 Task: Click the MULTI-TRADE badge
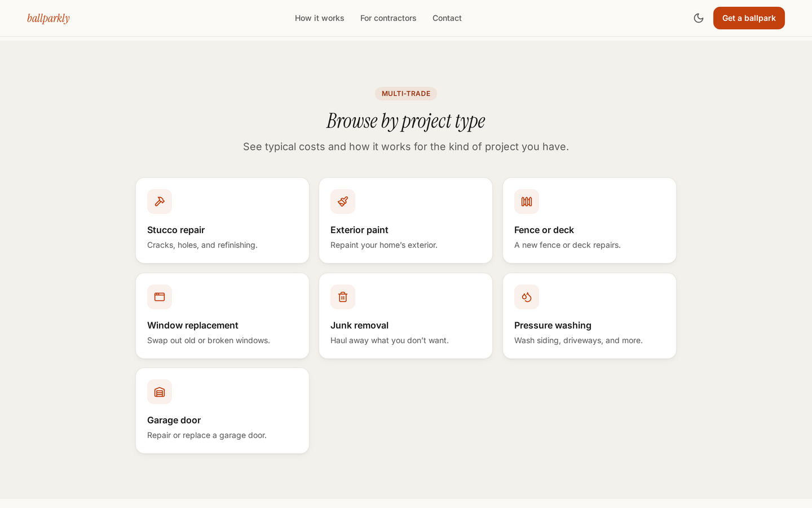tap(406, 94)
